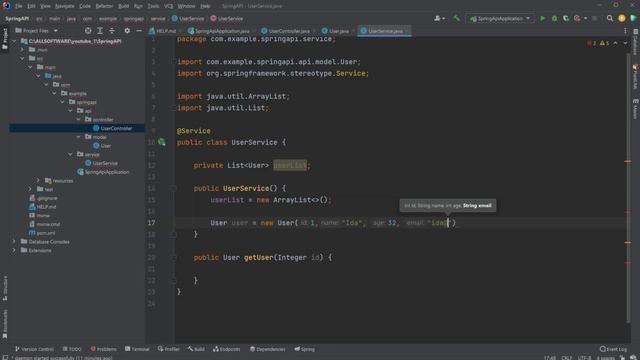Image resolution: width=640 pixels, height=360 pixels.
Task: Switch to UserController.java tab
Action: click(x=288, y=31)
